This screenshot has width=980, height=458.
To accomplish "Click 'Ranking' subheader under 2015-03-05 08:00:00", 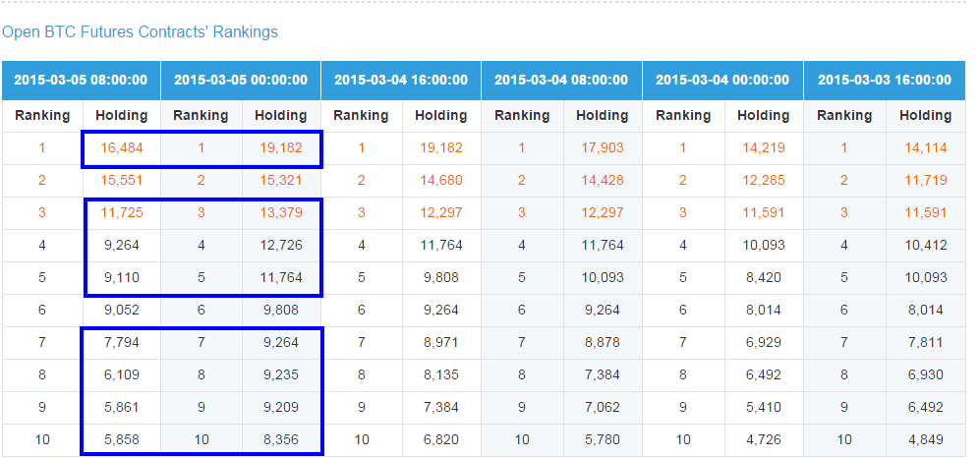I will point(42,116).
